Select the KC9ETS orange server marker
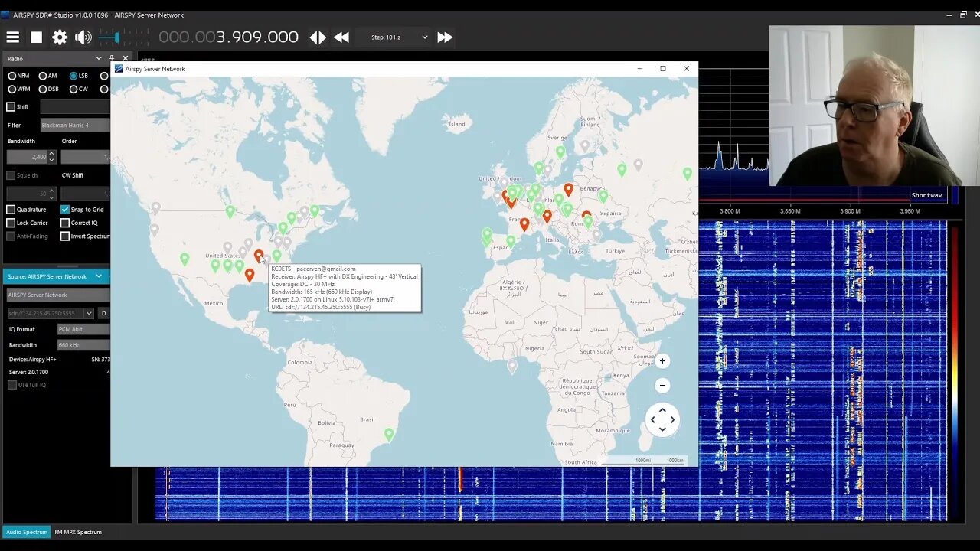Screen dimensions: 980x551 tap(259, 256)
